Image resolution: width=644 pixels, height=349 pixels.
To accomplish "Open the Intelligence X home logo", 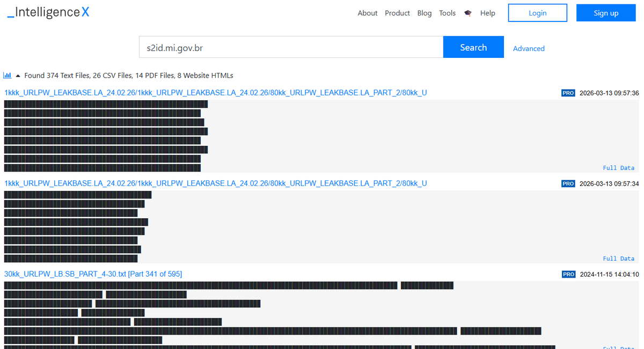I will pos(48,12).
